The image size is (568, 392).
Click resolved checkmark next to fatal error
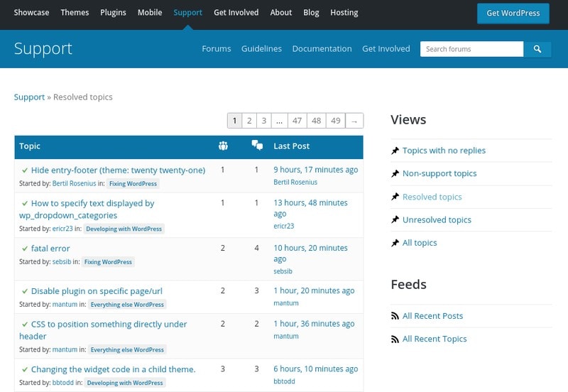point(25,249)
